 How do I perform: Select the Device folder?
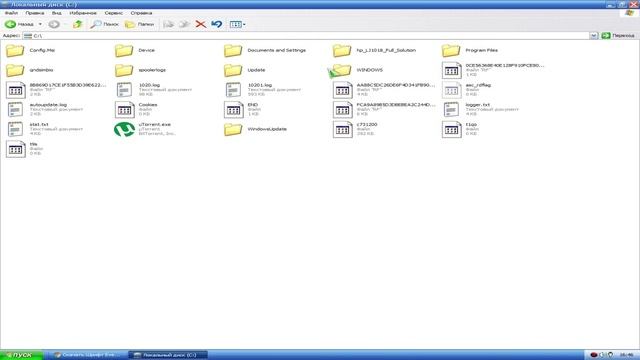point(135,50)
